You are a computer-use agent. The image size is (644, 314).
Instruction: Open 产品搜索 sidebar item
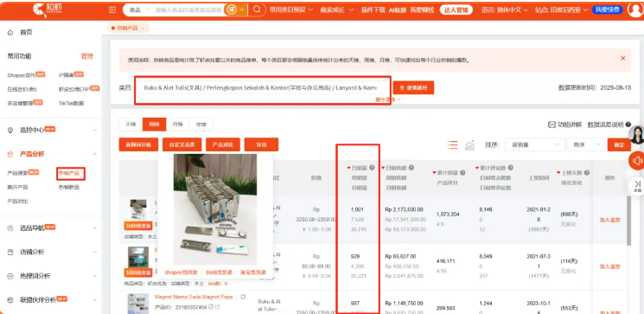pos(17,173)
